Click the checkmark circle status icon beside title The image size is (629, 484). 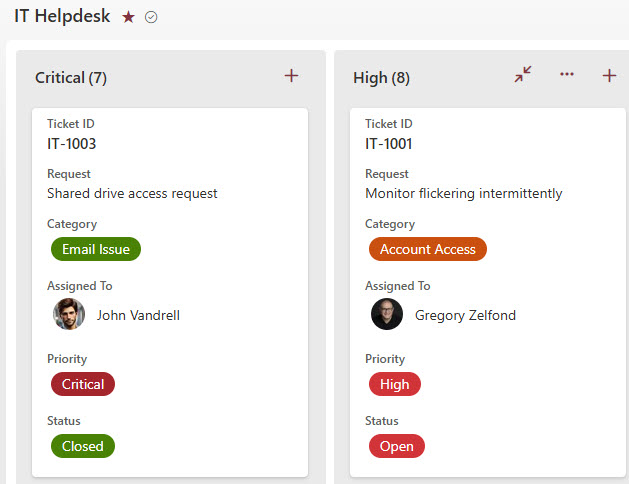pyautogui.click(x=151, y=17)
